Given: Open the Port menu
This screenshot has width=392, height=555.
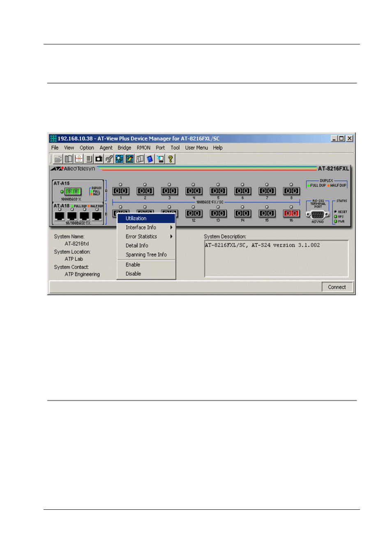Looking at the screenshot, I should point(160,148).
